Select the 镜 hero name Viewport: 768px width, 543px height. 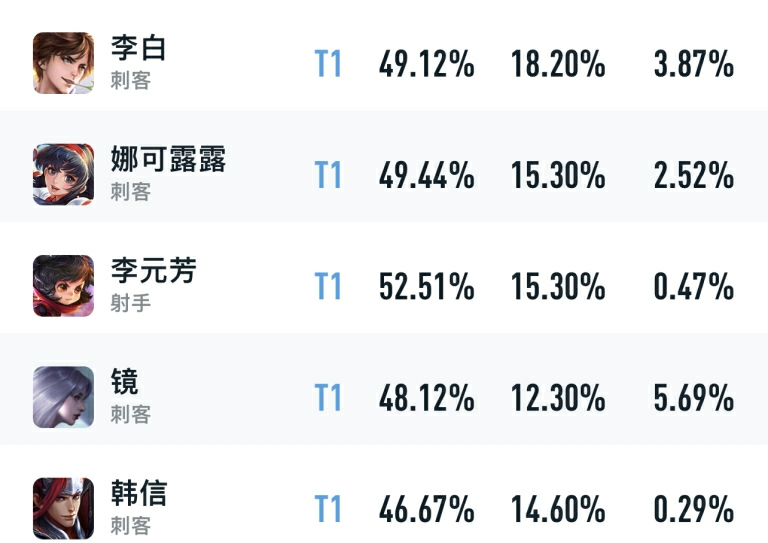tap(124, 381)
